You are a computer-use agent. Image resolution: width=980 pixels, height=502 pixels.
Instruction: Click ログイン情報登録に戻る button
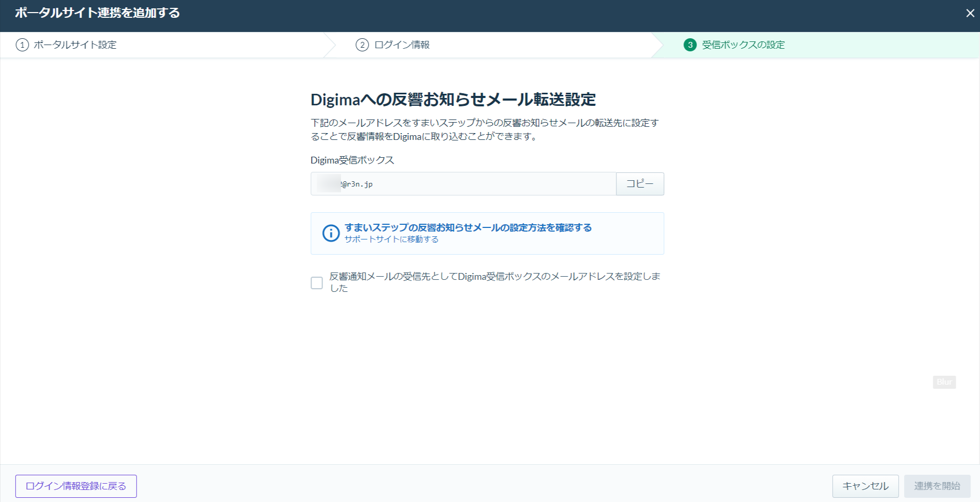[76, 486]
